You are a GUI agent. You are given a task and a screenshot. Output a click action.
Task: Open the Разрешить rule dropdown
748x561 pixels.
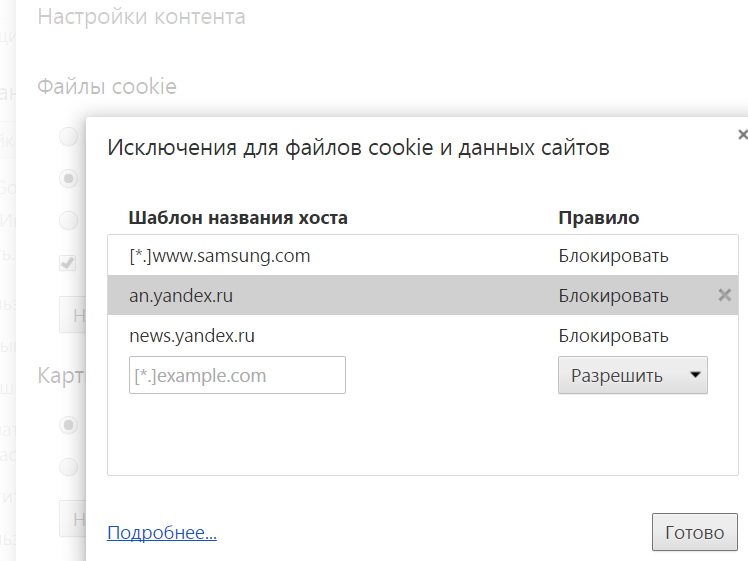click(x=632, y=376)
